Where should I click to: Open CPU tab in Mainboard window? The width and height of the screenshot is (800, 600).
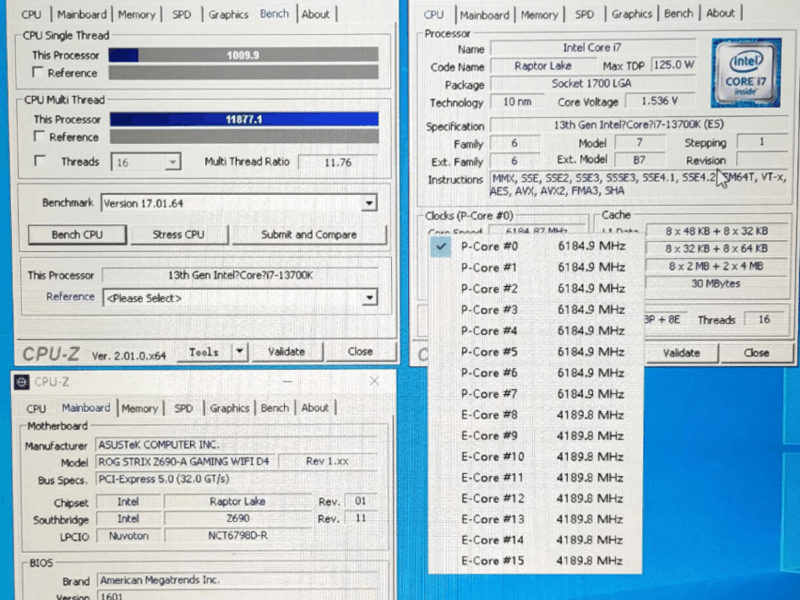[36, 409]
